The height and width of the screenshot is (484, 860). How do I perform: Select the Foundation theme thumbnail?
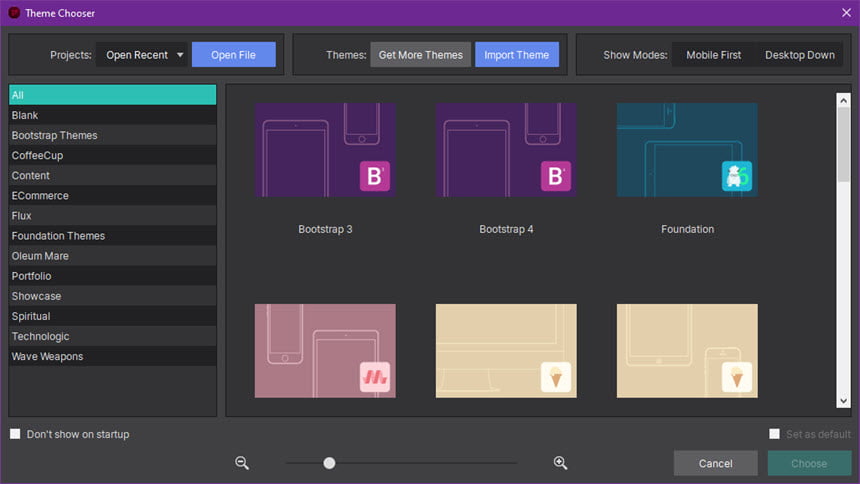coord(687,150)
